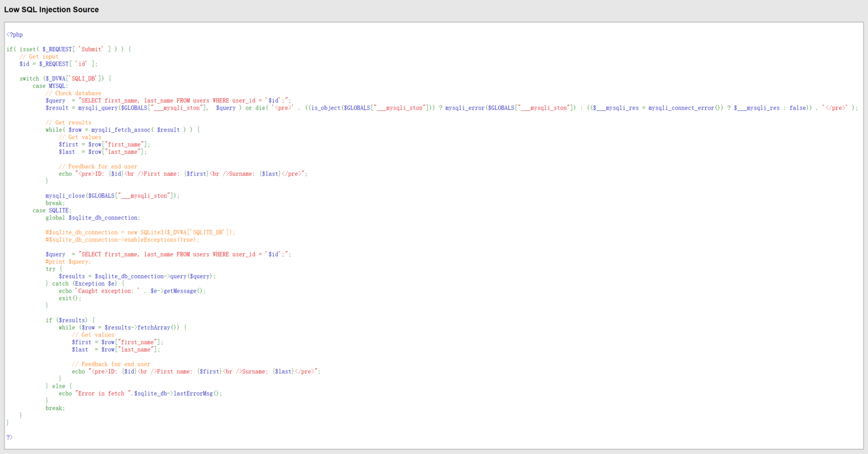Click the 'Caught exception' echo line
868x454 pixels.
pos(132,291)
